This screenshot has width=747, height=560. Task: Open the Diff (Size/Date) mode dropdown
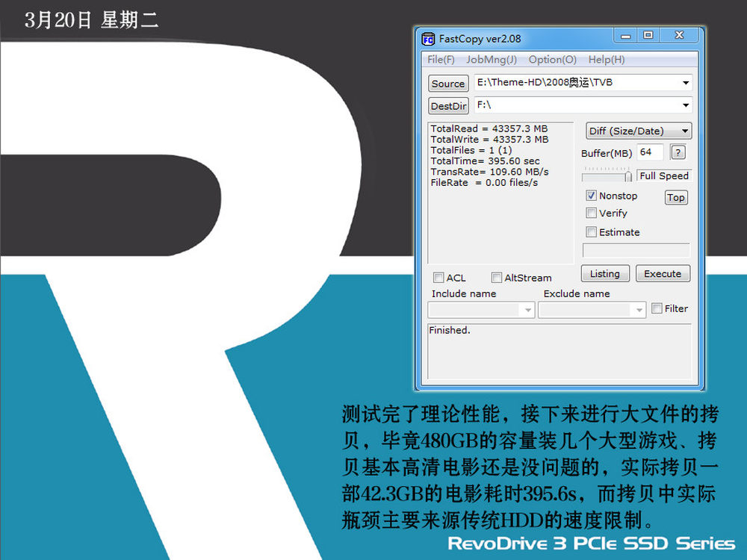[639, 131]
